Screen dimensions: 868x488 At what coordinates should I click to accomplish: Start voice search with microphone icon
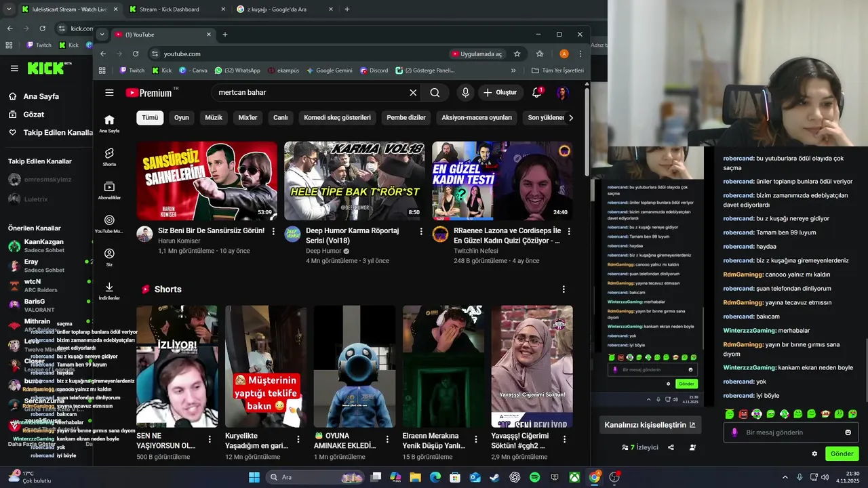465,93
